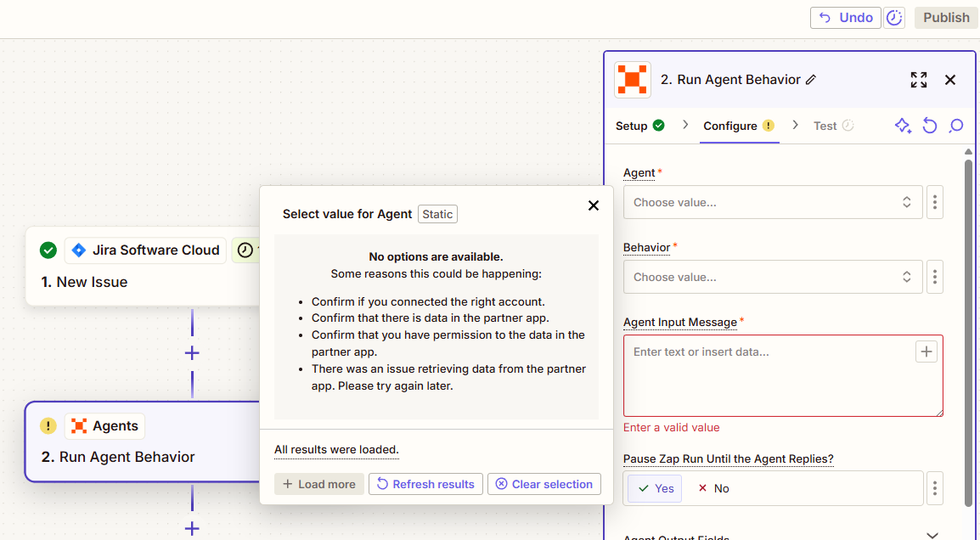Click the Clear selection button
Viewport: 980px width, 540px height.
pyautogui.click(x=544, y=484)
